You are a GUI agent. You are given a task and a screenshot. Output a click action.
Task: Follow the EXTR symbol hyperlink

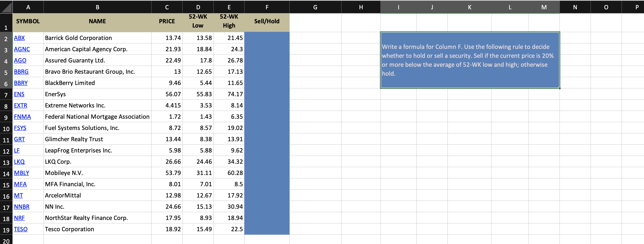[x=21, y=105]
